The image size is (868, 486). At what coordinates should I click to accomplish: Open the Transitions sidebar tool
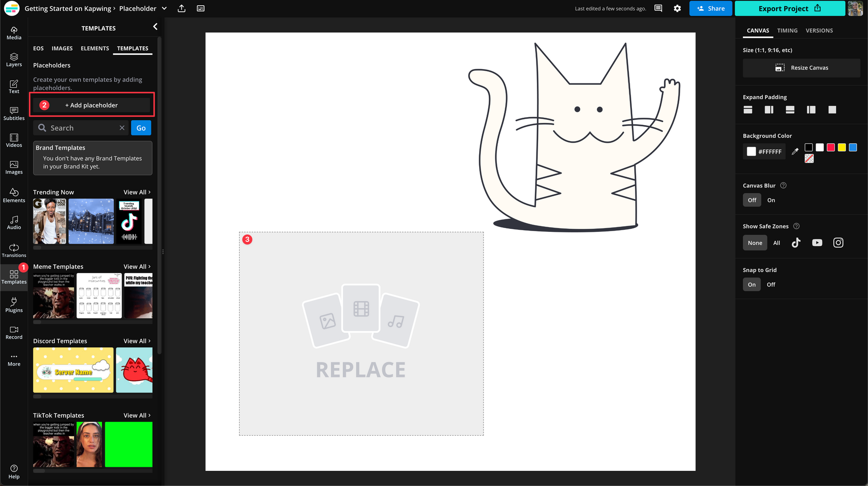click(14, 251)
